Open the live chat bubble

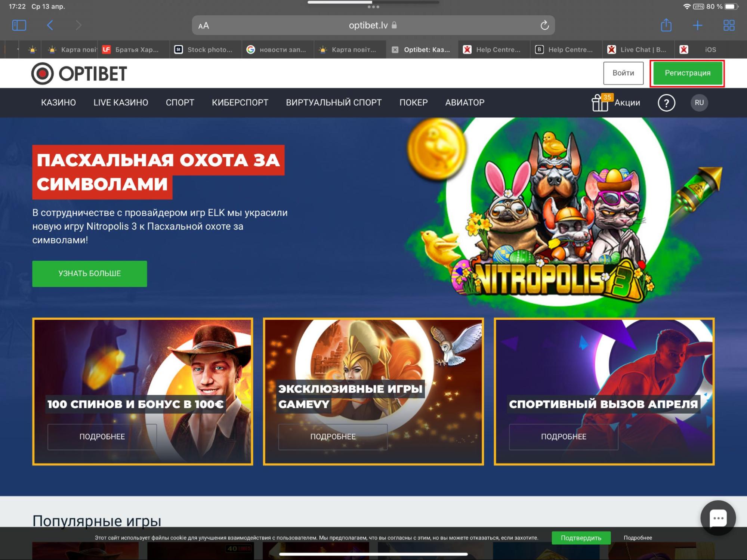click(718, 518)
